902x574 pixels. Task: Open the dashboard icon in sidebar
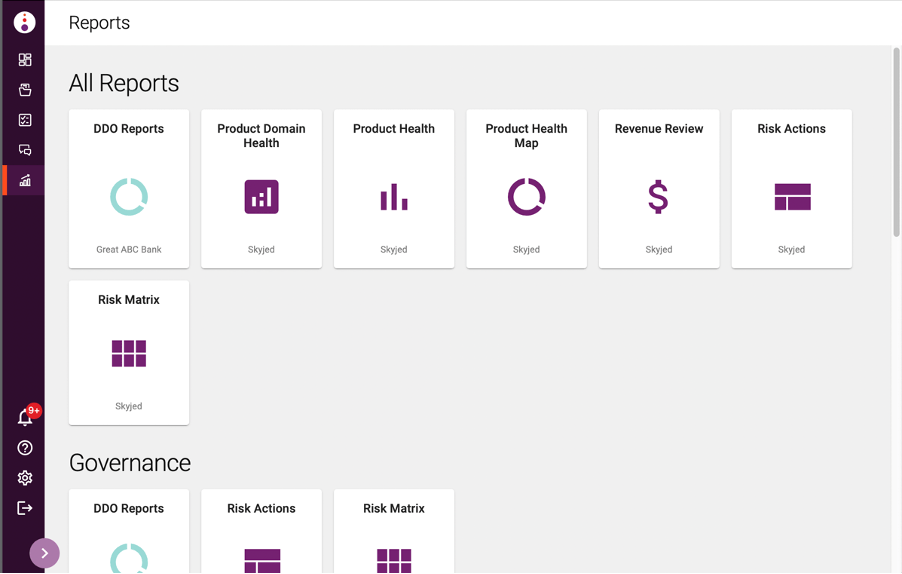click(x=25, y=60)
